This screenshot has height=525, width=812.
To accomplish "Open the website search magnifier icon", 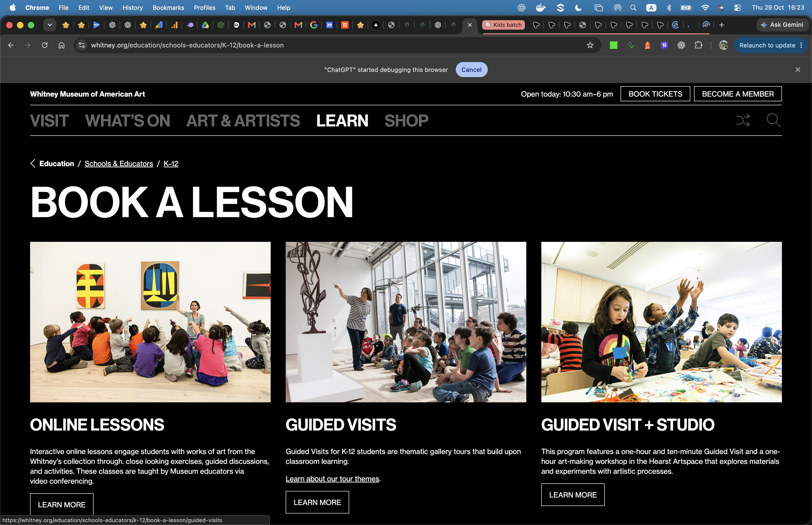I will (773, 120).
